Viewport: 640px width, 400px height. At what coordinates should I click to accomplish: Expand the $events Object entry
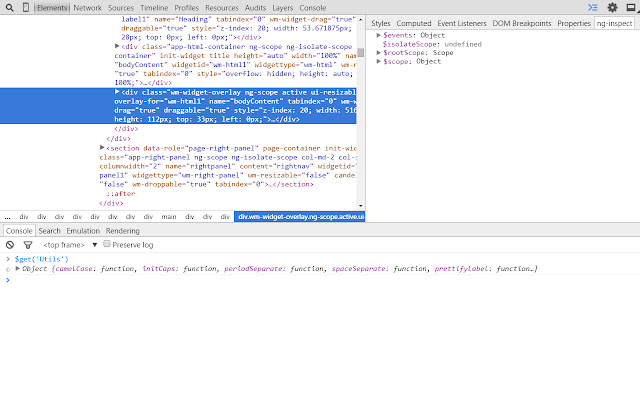click(379, 35)
